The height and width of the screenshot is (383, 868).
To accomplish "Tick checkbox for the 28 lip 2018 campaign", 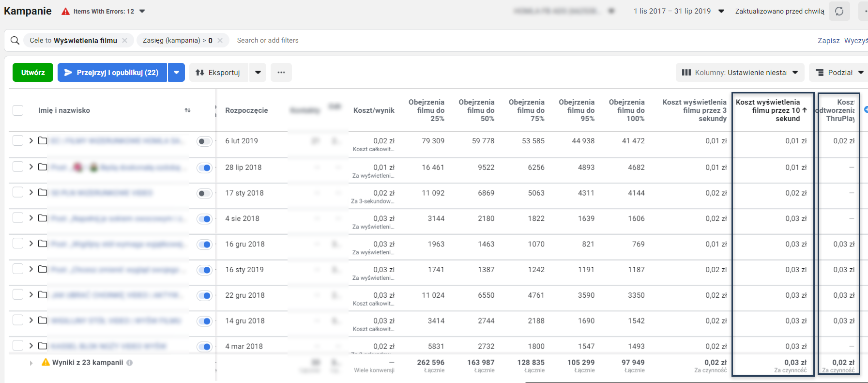I will (x=18, y=167).
